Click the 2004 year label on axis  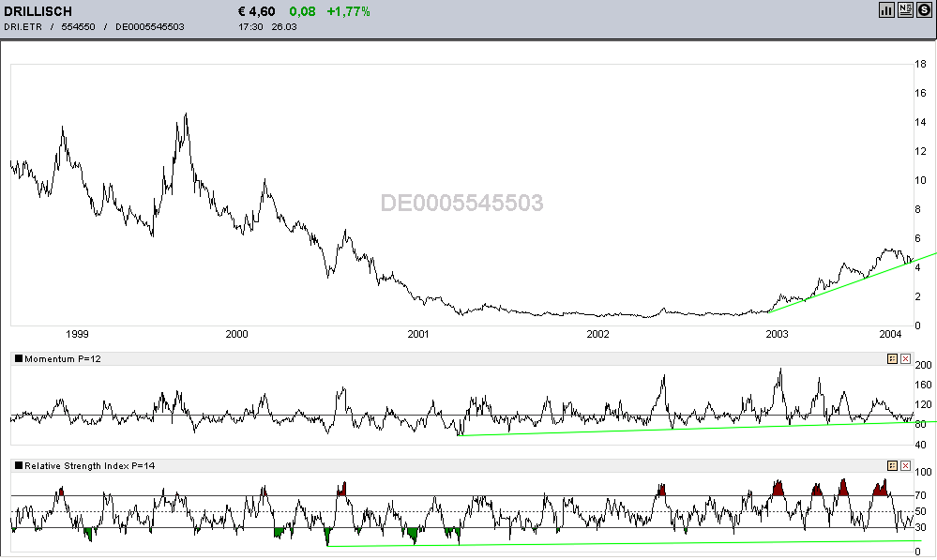[890, 334]
